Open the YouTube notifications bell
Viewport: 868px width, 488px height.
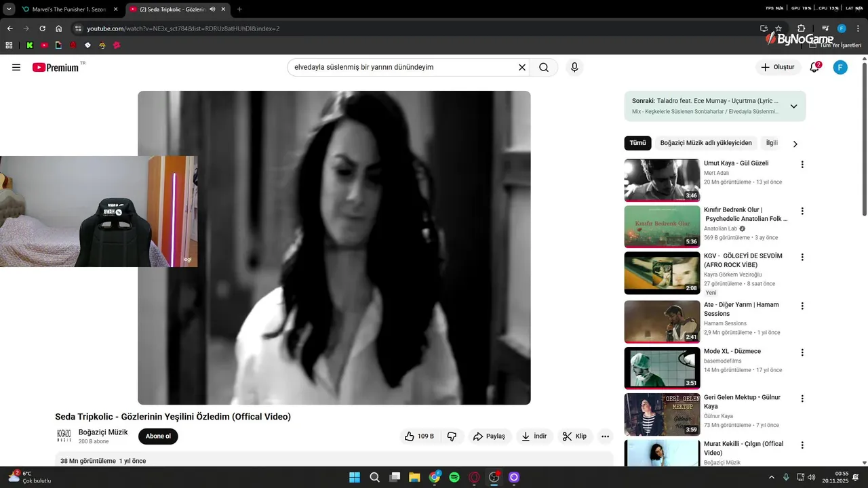814,67
